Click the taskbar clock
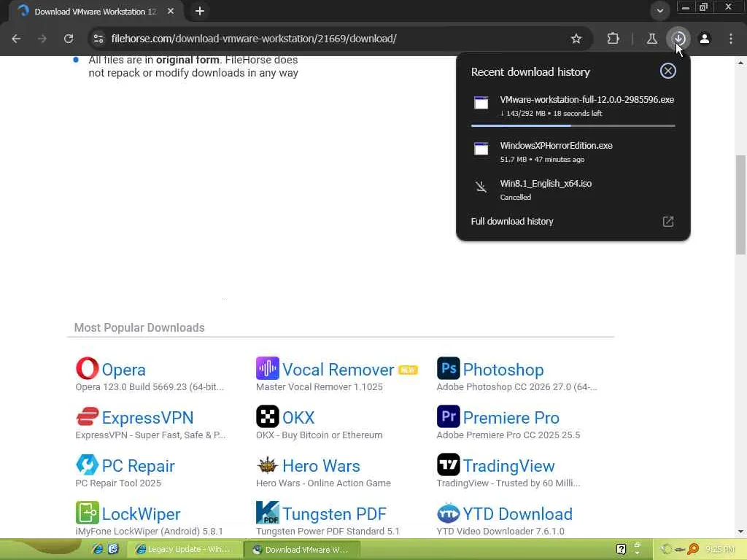Image resolution: width=747 pixels, height=560 pixels. coord(720,550)
